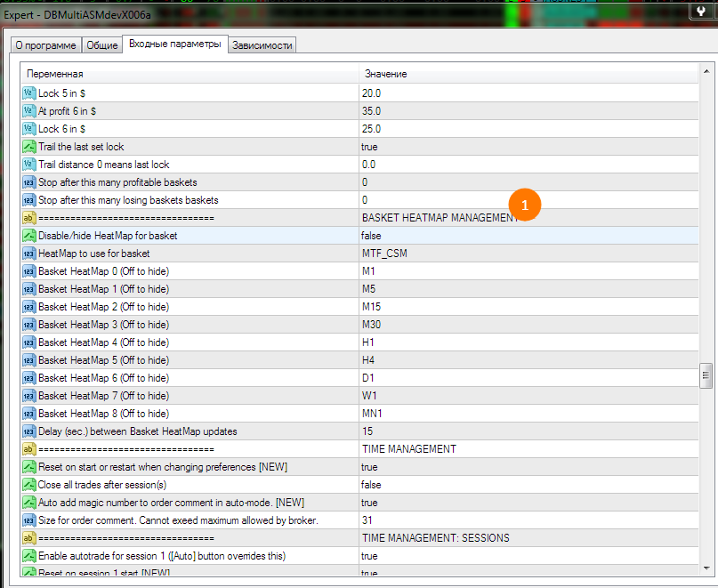This screenshot has width=718, height=588.
Task: Click the string icon of TIME MANAGEMENT: SESSIONS row
Action: (28, 538)
